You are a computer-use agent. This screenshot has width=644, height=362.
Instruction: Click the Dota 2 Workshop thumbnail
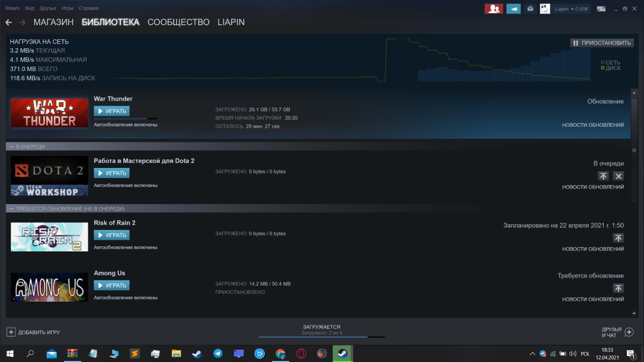click(49, 176)
